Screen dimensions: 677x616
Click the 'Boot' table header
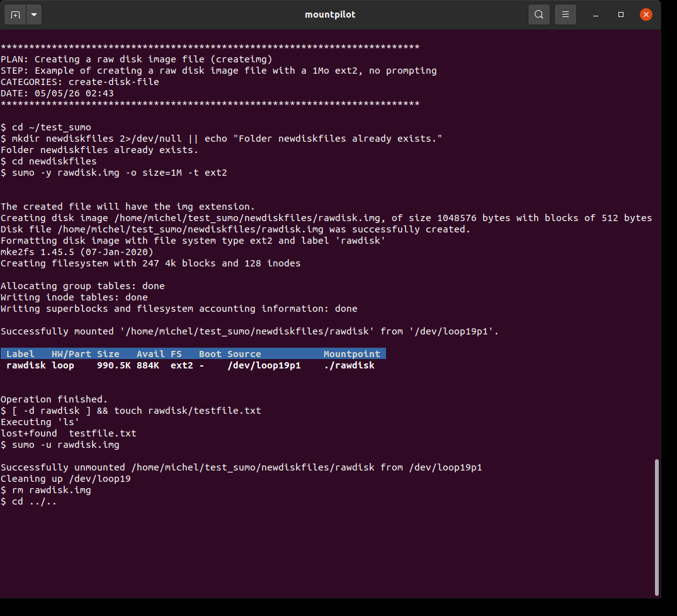(210, 354)
